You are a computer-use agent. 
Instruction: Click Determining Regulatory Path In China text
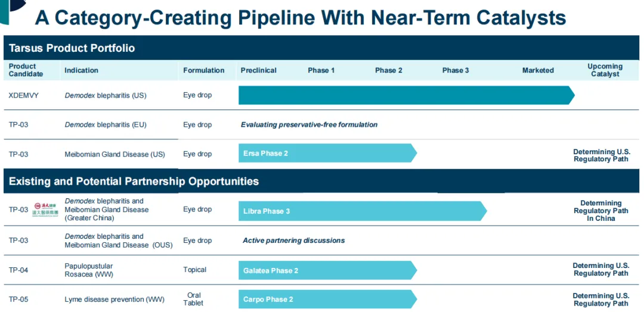point(600,211)
